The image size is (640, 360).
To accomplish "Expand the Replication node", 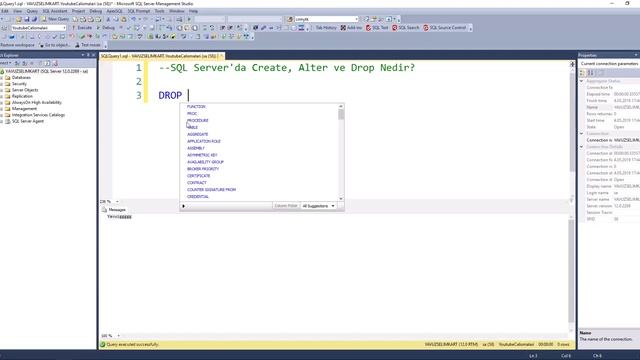I will pyautogui.click(x=2, y=96).
